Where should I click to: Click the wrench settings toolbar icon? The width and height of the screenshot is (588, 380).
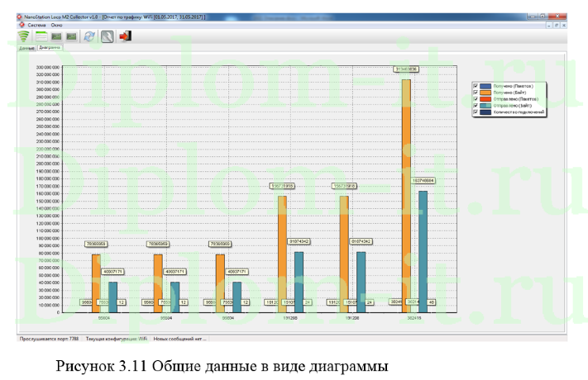pos(107,37)
